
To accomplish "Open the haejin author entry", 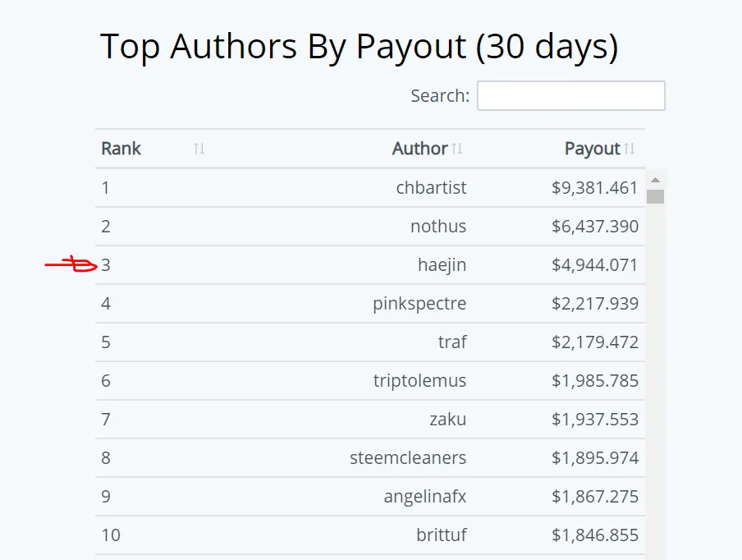I will pyautogui.click(x=442, y=265).
